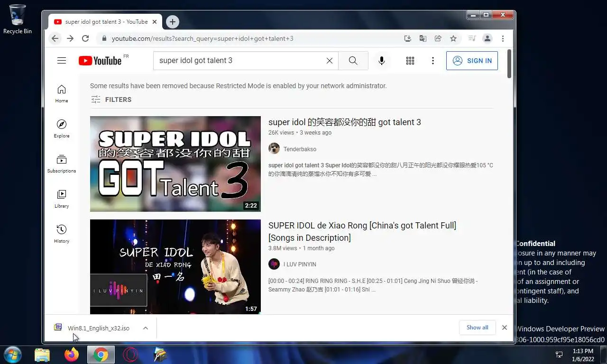
Task: Go back in Chrome
Action: click(x=55, y=38)
